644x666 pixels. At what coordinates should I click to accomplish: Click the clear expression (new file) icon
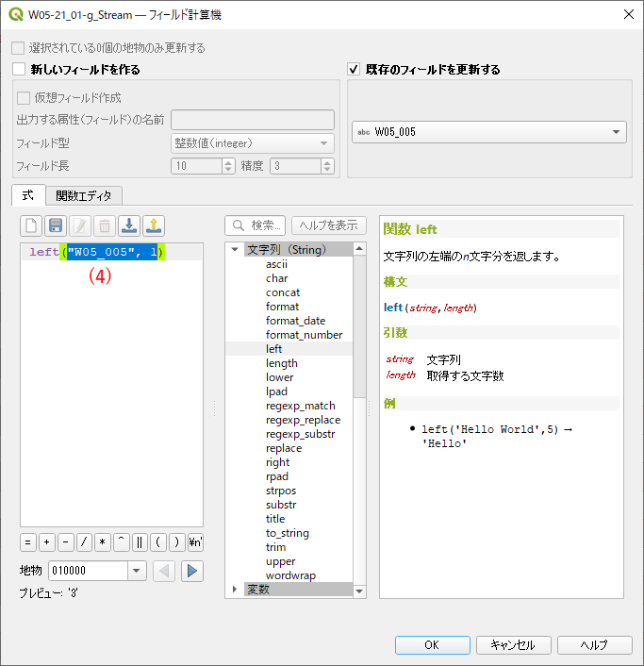point(31,225)
